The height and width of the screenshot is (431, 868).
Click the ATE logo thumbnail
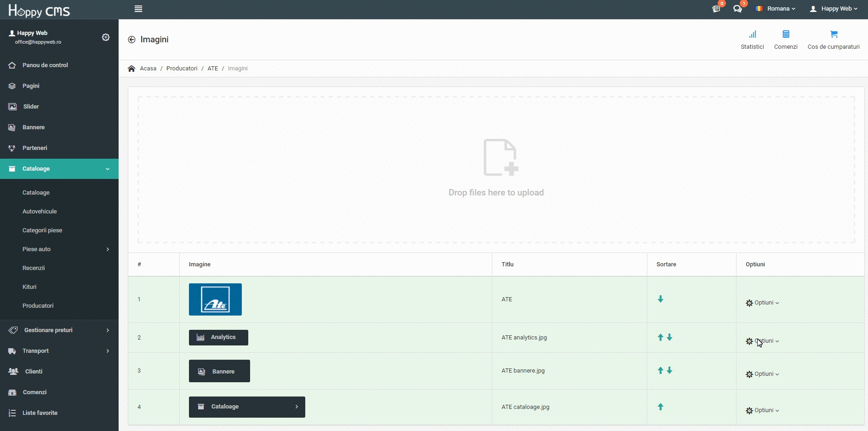pyautogui.click(x=215, y=299)
